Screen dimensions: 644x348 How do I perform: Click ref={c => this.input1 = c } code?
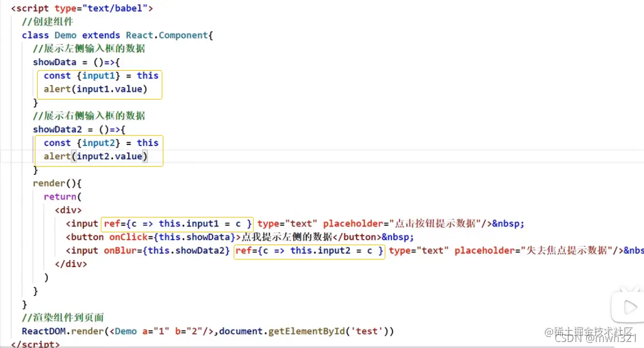pos(177,224)
